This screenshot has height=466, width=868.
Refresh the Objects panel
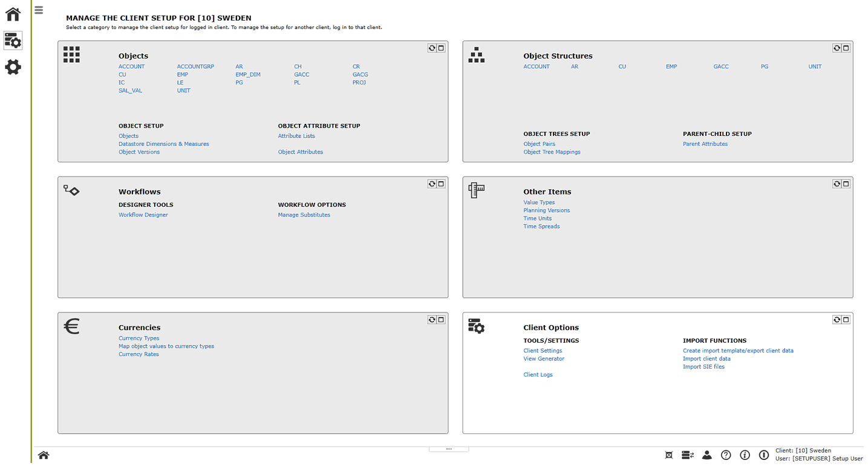431,48
